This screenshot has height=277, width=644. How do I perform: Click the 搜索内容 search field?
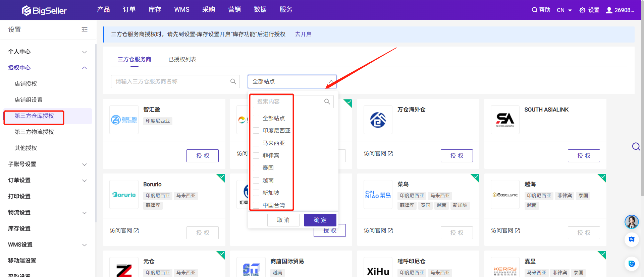pyautogui.click(x=288, y=101)
